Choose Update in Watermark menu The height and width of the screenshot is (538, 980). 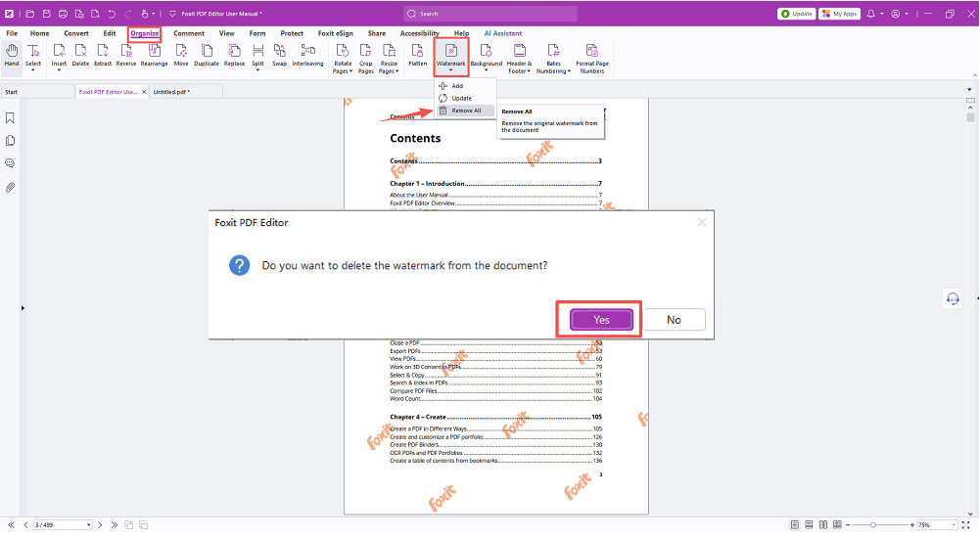[x=466, y=98]
